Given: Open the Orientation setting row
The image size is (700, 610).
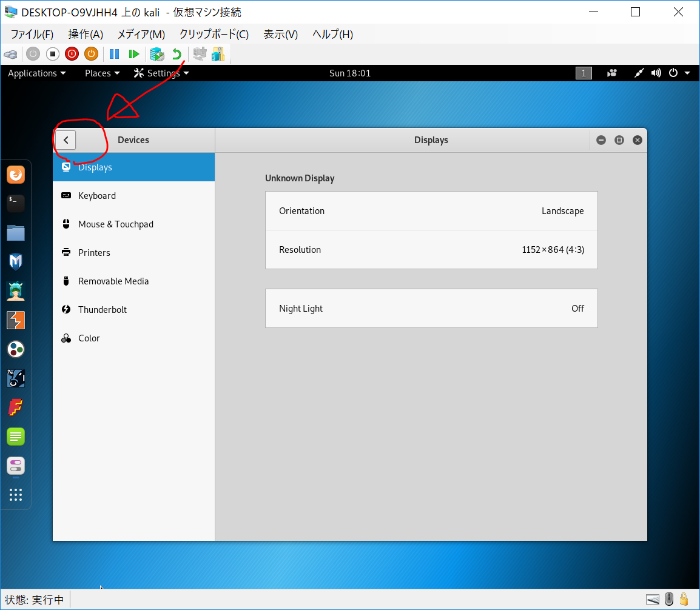Looking at the screenshot, I should (431, 211).
